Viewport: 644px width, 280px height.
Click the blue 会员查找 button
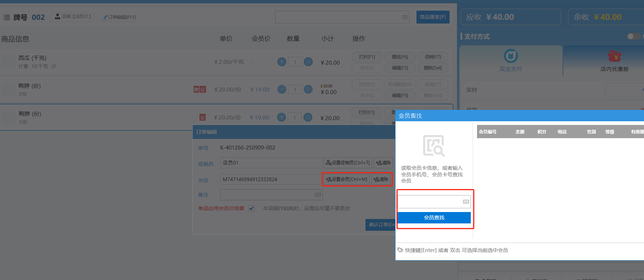click(x=434, y=218)
